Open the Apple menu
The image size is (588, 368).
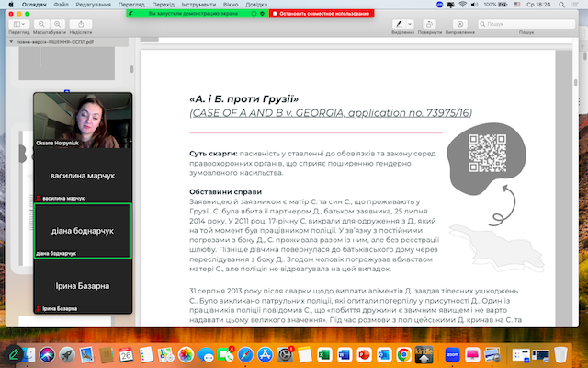pos(11,5)
